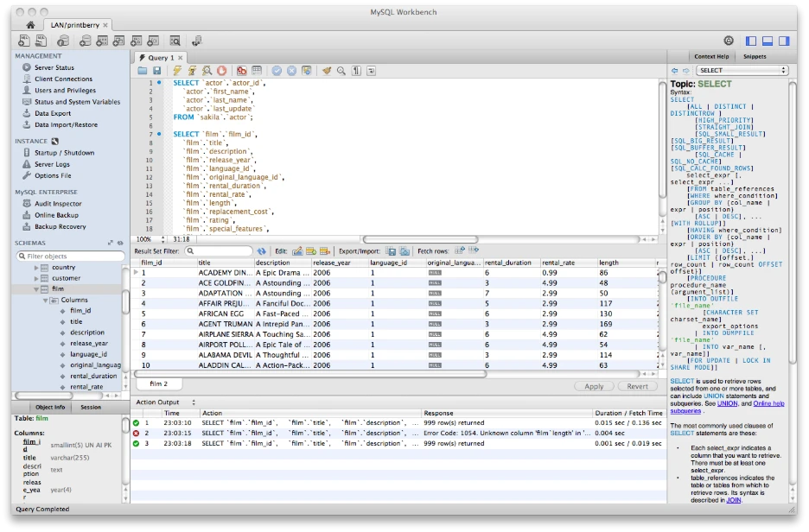Viewport: 809px width, 532px height.
Task: Apply pending changes to the result set
Action: pyautogui.click(x=594, y=386)
